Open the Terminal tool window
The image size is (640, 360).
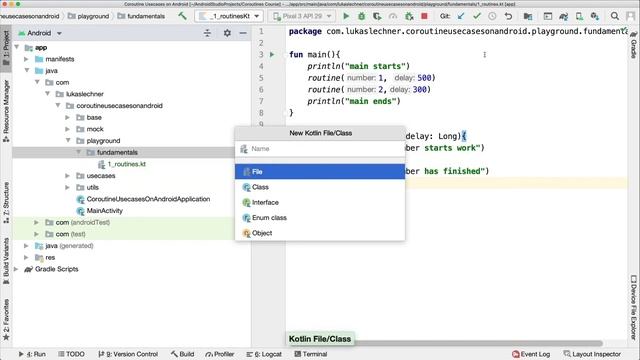[x=311, y=354]
